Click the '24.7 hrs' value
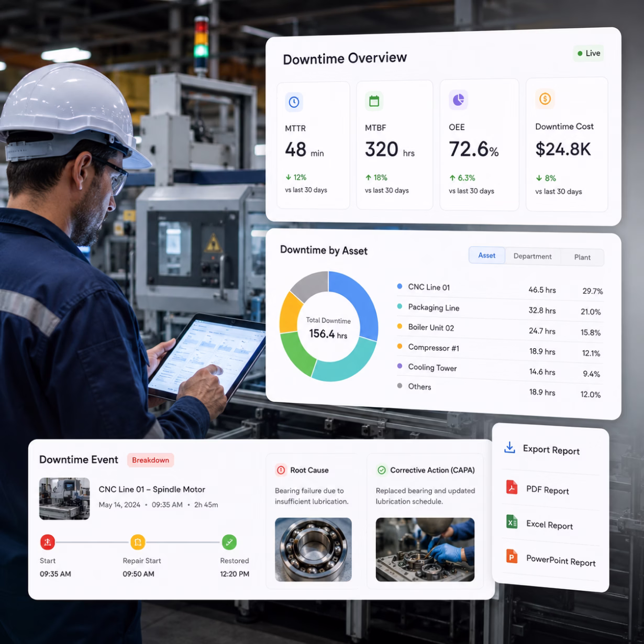Screen dimensions: 644x644 [x=542, y=331]
